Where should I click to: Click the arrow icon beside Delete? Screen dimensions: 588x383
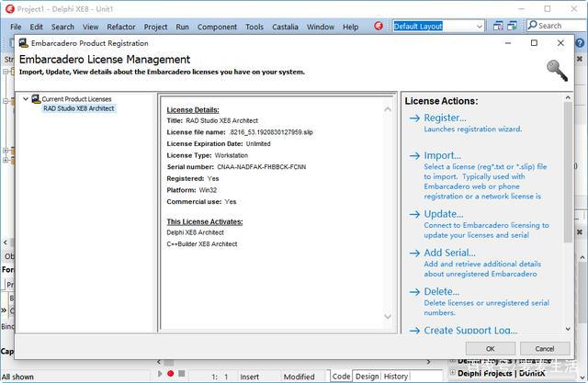[414, 292]
